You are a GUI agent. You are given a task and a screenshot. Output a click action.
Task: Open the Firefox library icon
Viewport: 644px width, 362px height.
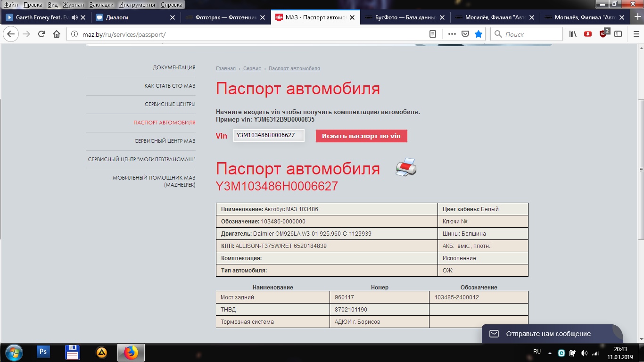pyautogui.click(x=573, y=34)
